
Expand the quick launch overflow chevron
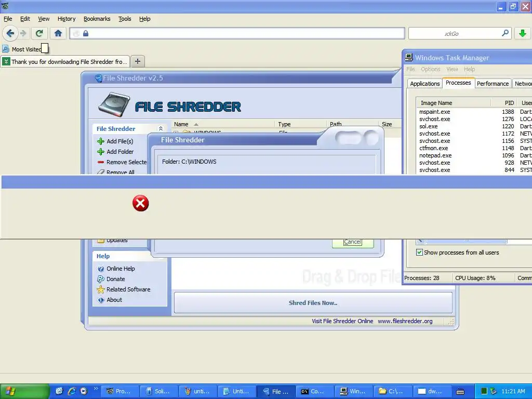[x=96, y=389]
